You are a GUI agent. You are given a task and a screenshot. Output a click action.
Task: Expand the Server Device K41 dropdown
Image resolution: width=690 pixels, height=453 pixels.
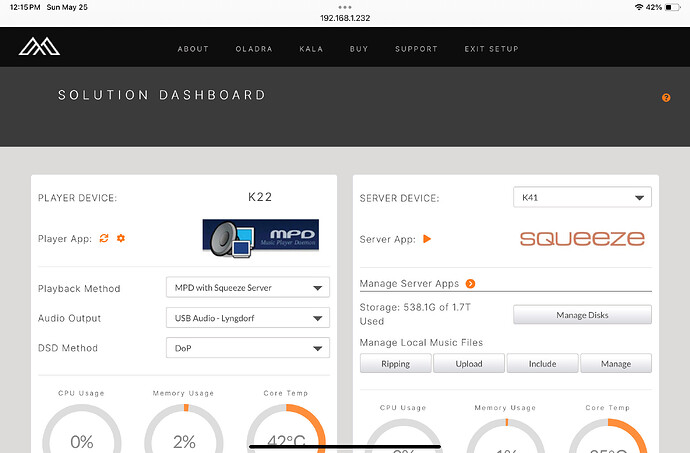coord(582,197)
